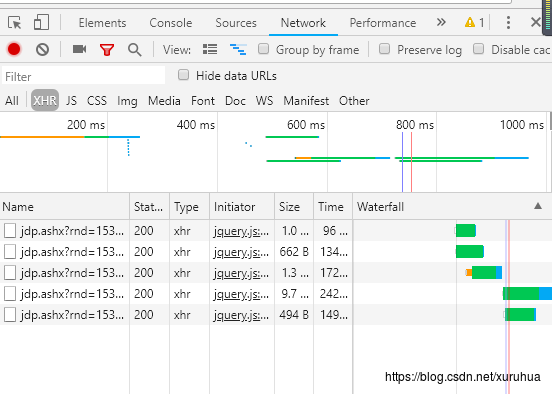Click the 800 ms overview timeline marker

coord(415,125)
